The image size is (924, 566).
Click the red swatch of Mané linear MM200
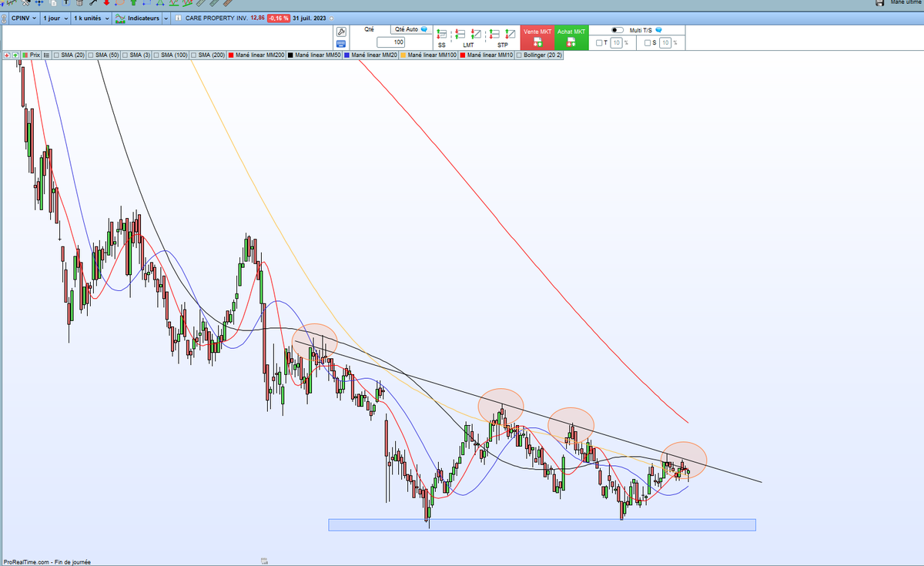click(x=231, y=55)
